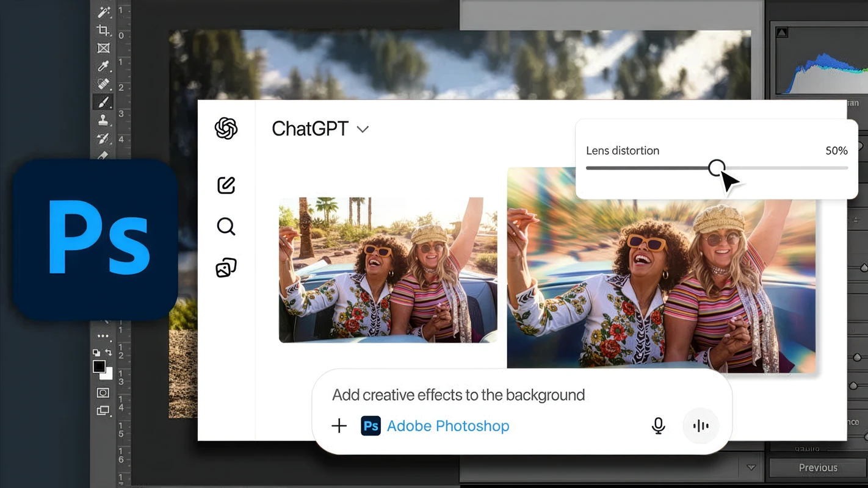Select the Crop tool

point(103,30)
